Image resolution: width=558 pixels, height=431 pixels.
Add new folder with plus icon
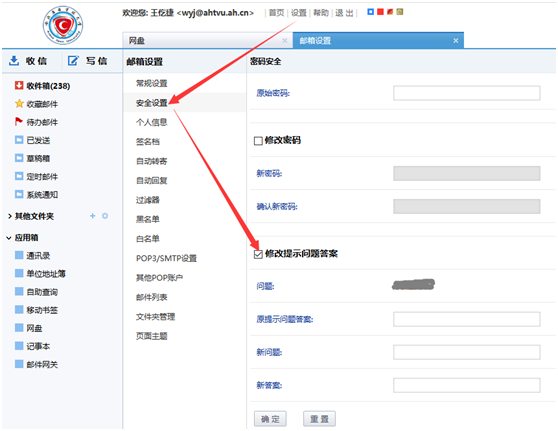tap(93, 216)
